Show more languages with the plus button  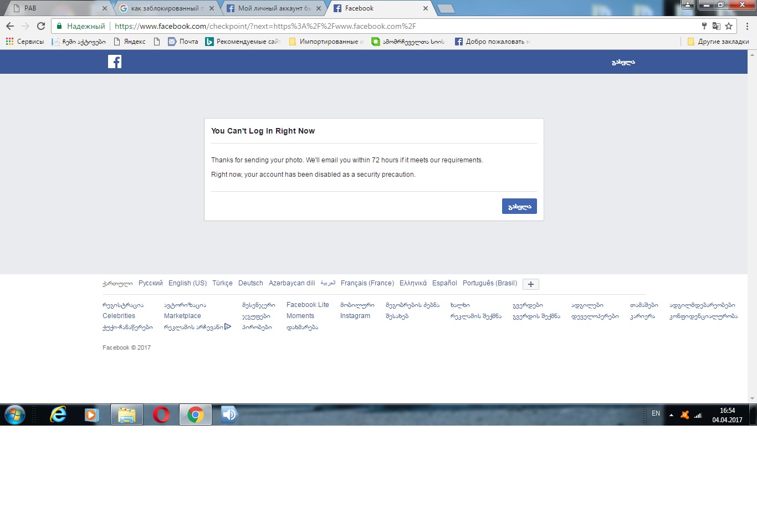(x=531, y=284)
